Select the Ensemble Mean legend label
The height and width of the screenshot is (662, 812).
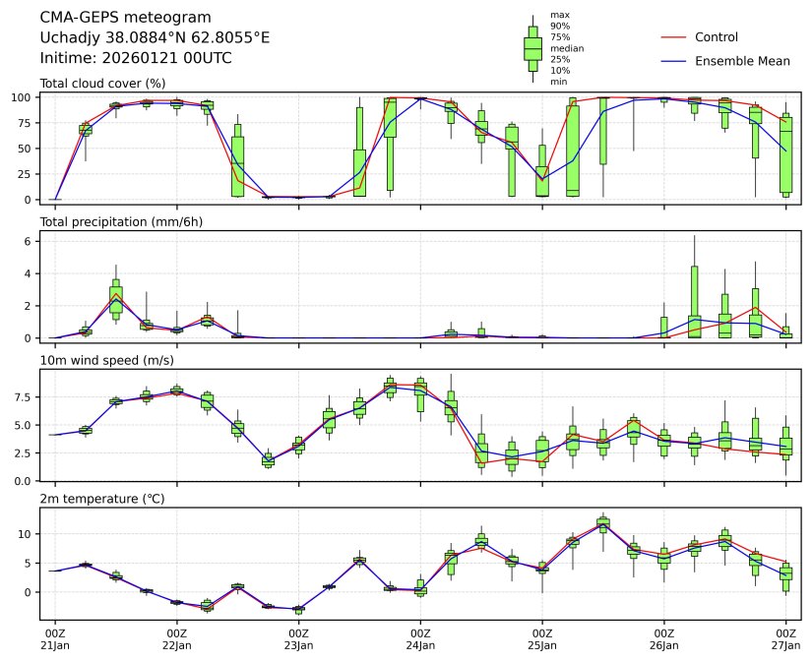(x=742, y=61)
